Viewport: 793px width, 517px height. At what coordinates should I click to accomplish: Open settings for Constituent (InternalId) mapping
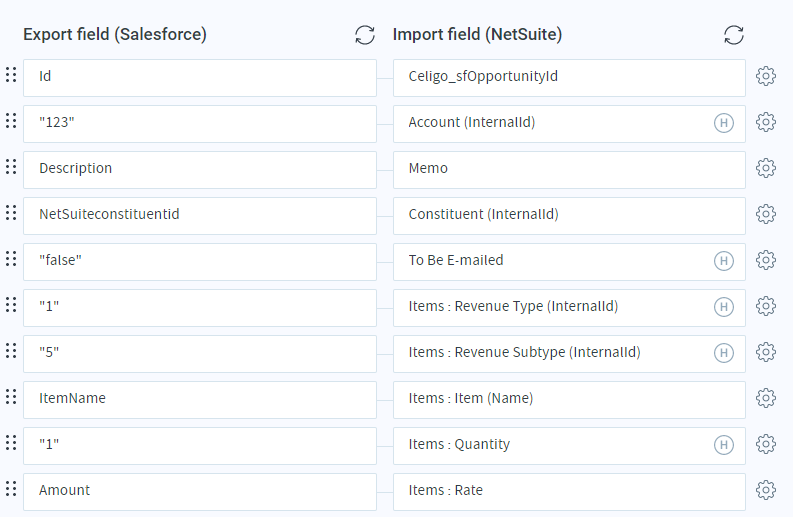pos(766,214)
